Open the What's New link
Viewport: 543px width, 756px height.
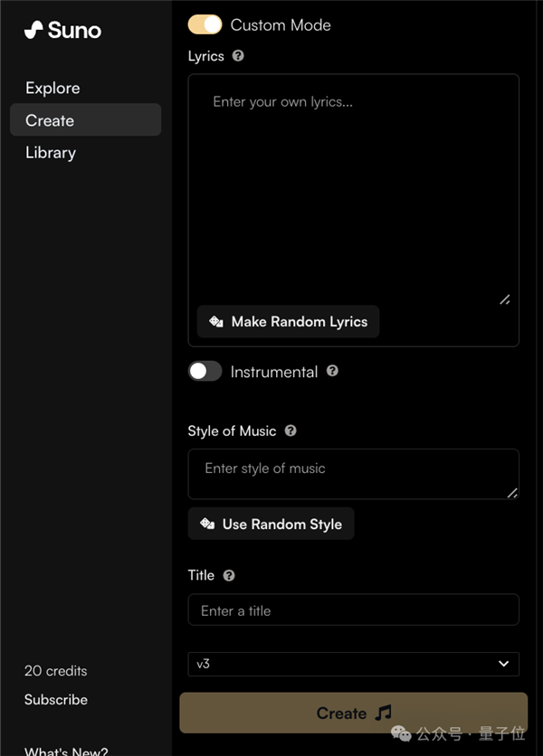66,750
